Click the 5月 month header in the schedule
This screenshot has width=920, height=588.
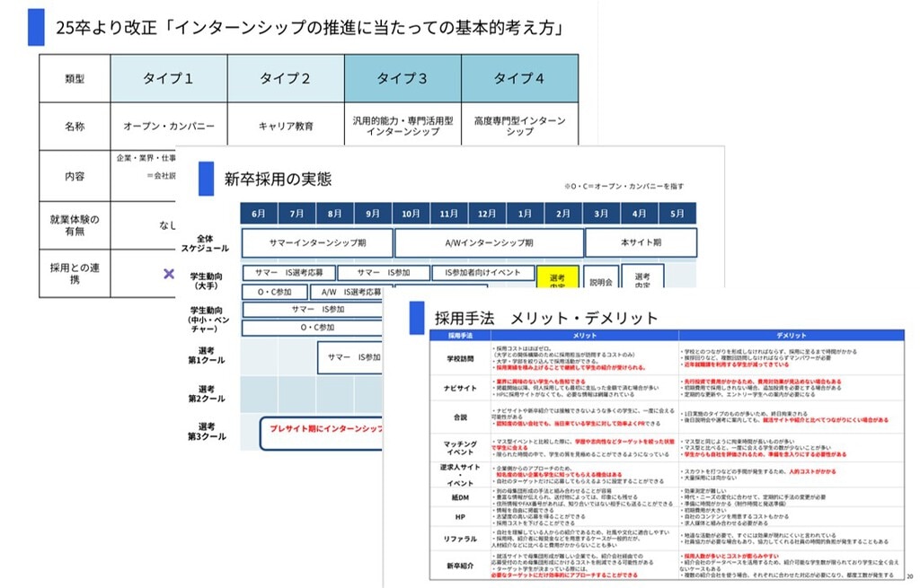pos(677,213)
